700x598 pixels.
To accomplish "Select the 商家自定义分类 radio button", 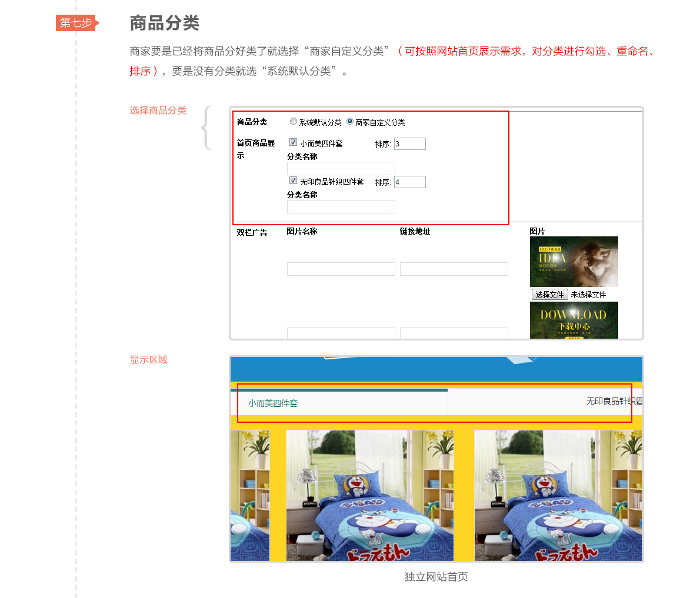I will (x=350, y=121).
